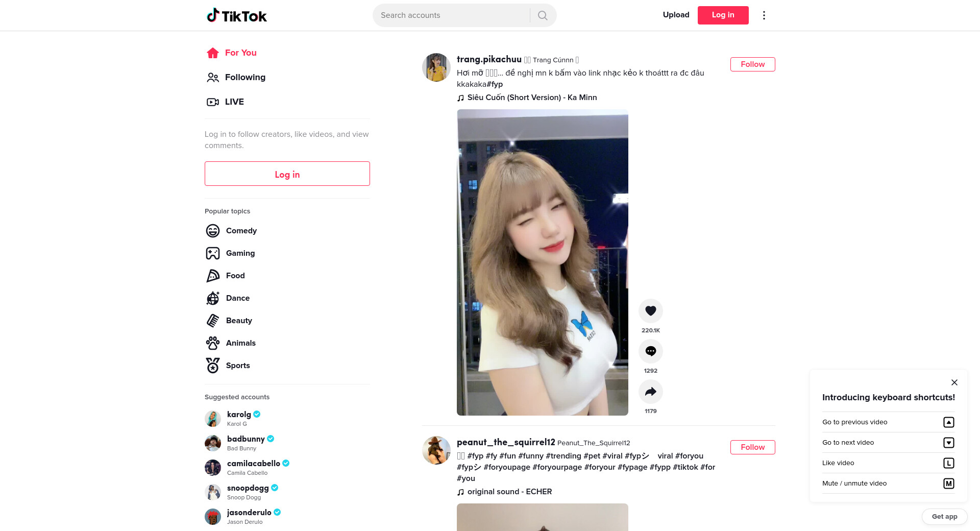The width and height of the screenshot is (980, 531).
Task: Click the Beauty comb icon
Action: point(213,321)
